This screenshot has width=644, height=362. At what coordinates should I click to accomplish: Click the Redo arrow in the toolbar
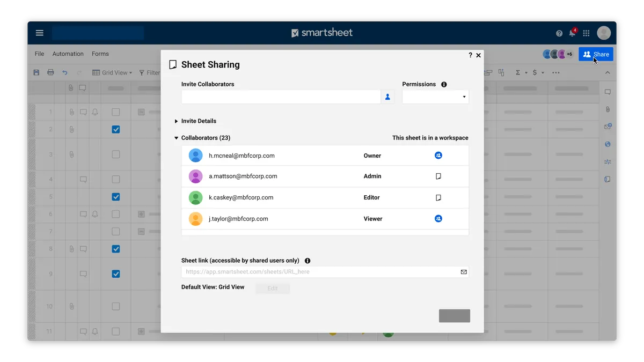(79, 72)
